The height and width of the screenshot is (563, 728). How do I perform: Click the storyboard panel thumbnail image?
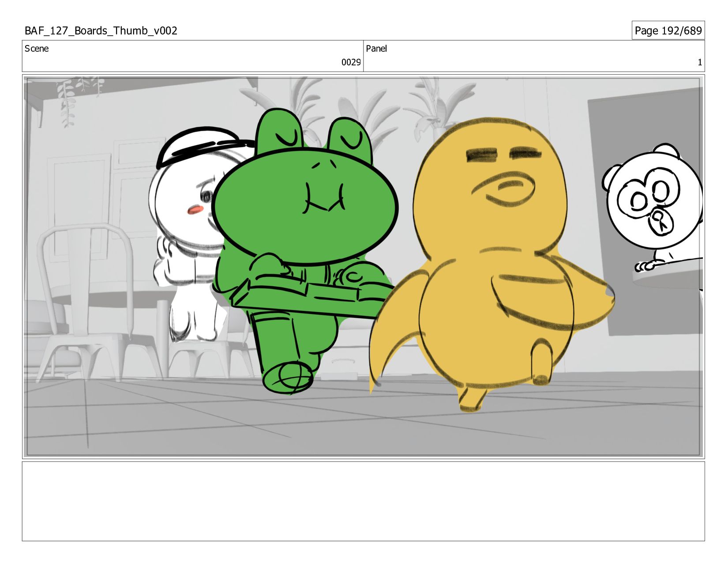pyautogui.click(x=363, y=267)
